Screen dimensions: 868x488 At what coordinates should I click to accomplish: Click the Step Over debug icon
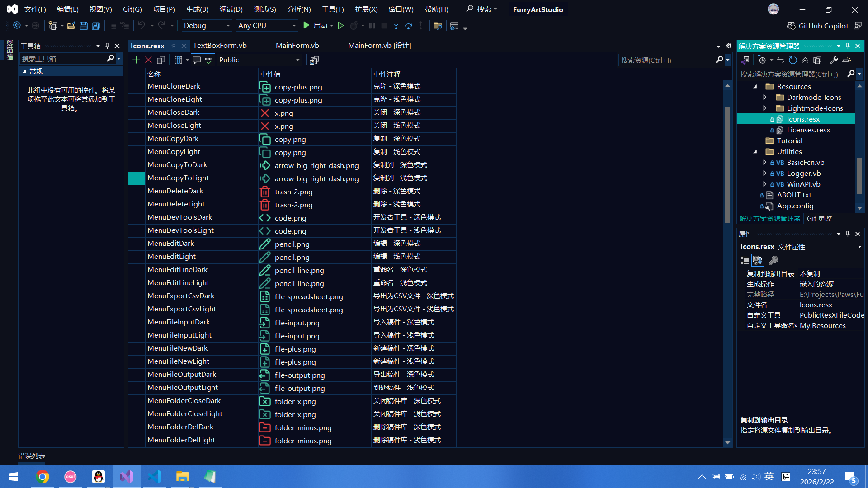408,26
